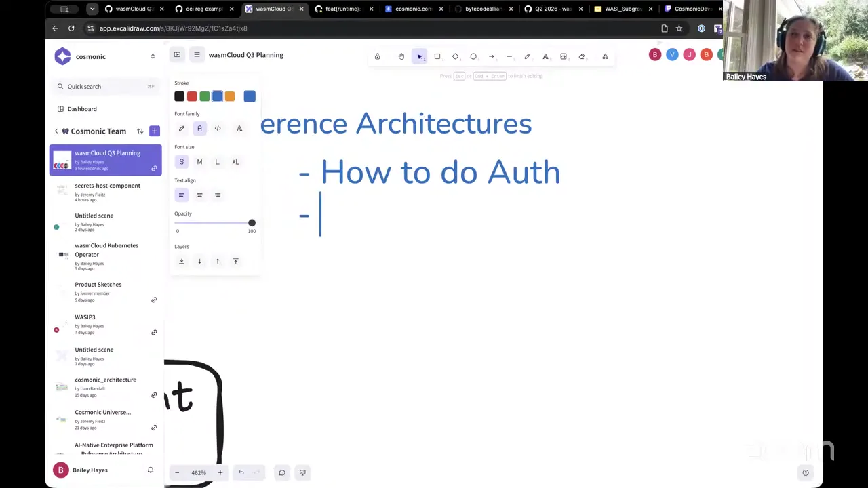
Task: Select the Text tool
Action: point(545,56)
